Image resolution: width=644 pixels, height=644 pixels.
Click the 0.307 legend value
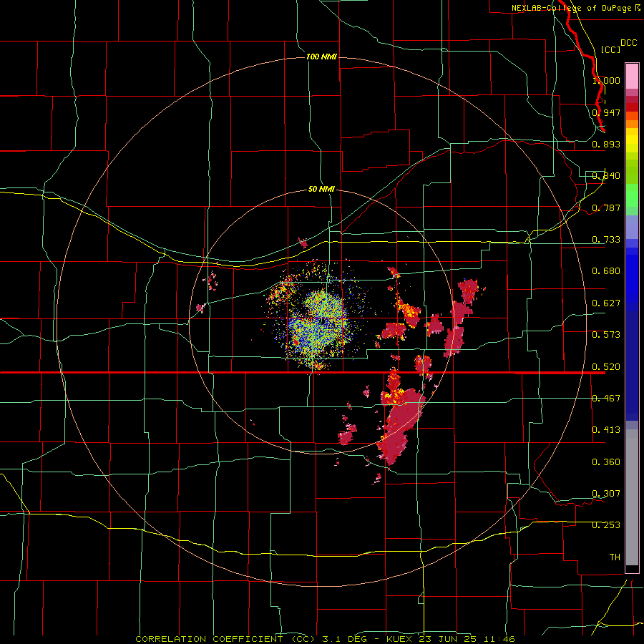coord(606,494)
